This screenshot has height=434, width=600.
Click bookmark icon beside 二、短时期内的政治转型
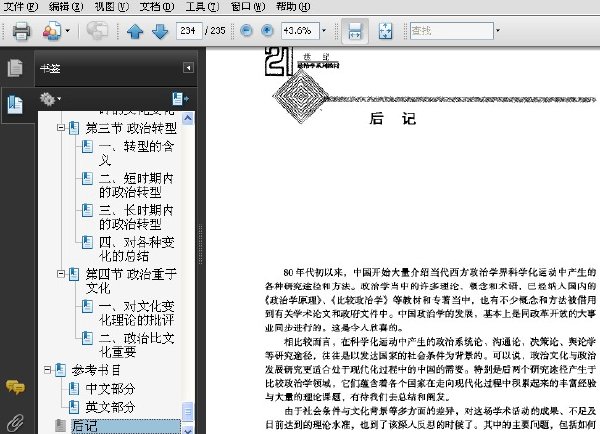click(x=87, y=178)
